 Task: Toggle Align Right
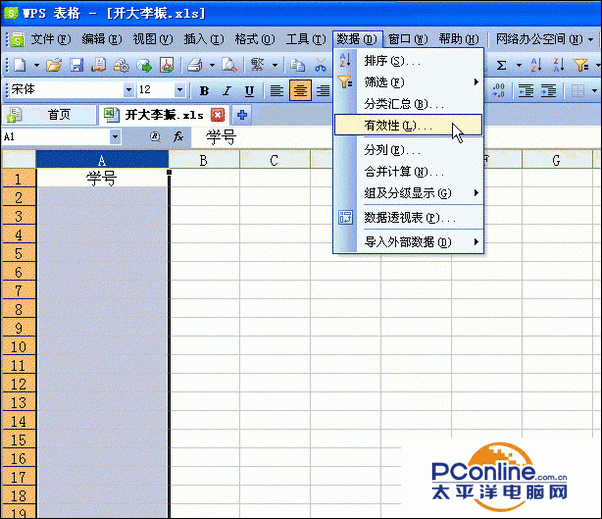[x=323, y=91]
